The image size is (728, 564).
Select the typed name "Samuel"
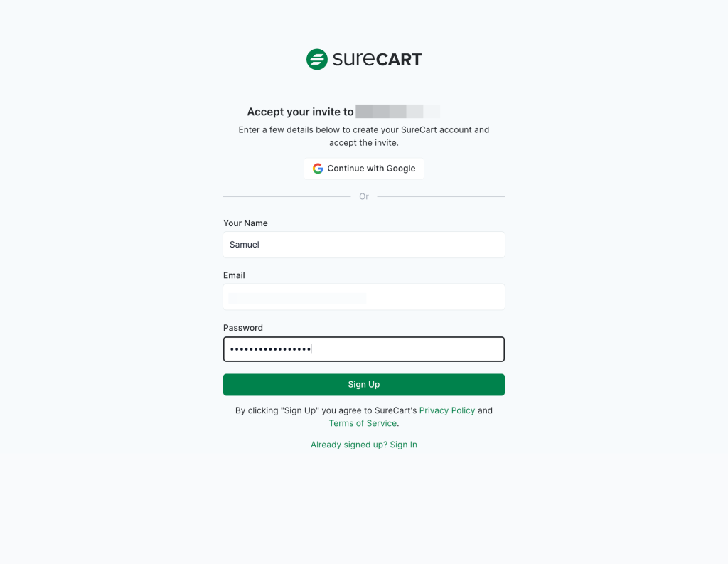pyautogui.click(x=244, y=245)
